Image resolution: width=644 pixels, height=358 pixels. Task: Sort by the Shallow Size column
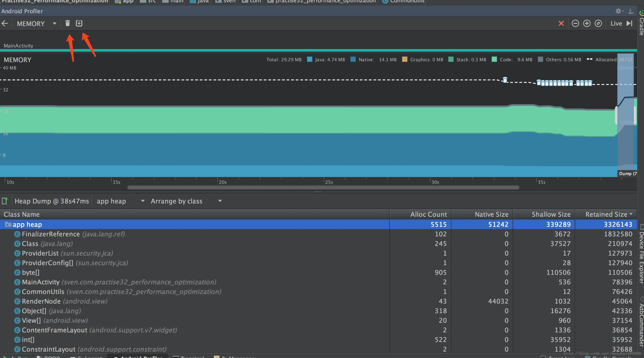(x=544, y=214)
